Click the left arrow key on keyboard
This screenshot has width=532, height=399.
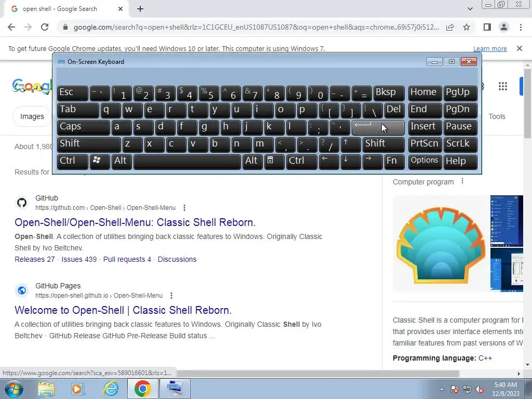pyautogui.click(x=329, y=162)
